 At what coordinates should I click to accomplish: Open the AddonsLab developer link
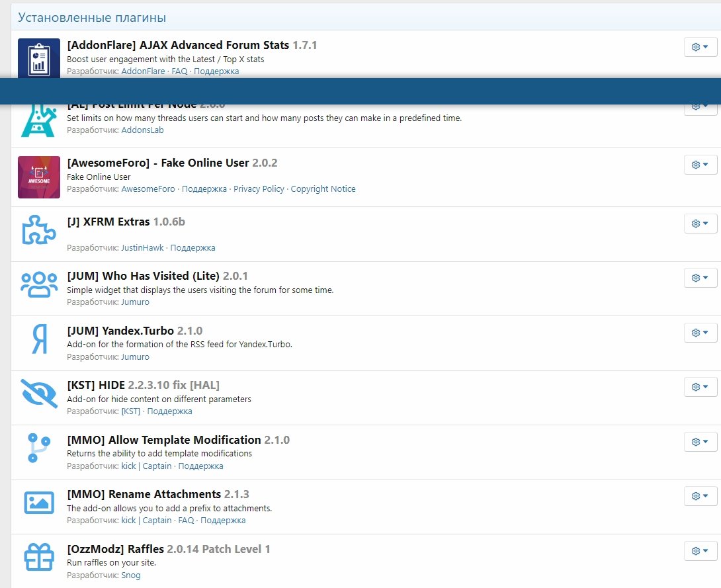coord(142,130)
